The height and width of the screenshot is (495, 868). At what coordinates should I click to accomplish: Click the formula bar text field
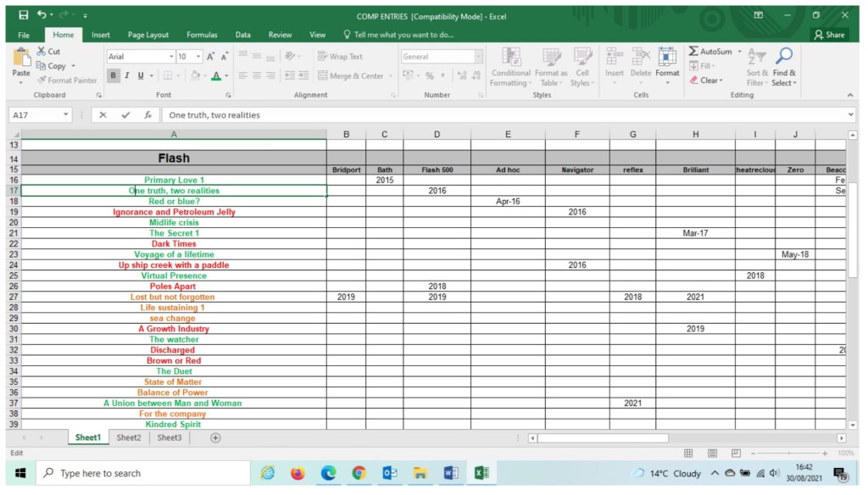pyautogui.click(x=500, y=114)
